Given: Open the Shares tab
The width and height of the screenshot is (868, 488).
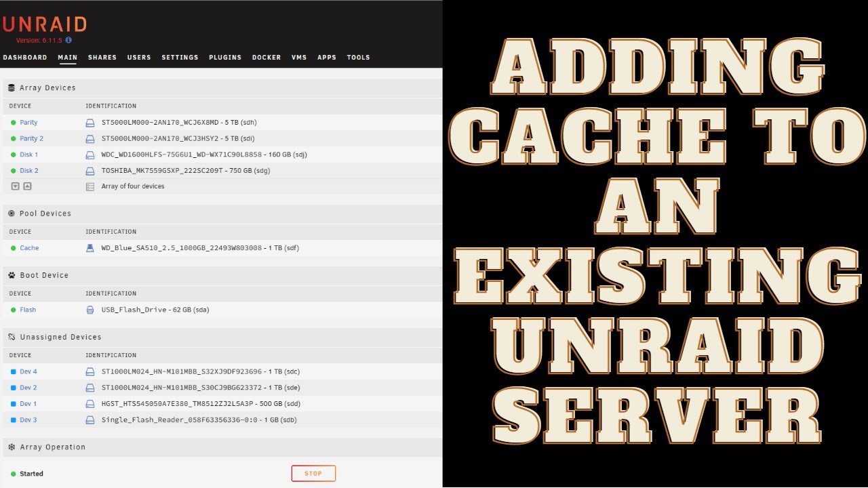Looking at the screenshot, I should pos(102,58).
